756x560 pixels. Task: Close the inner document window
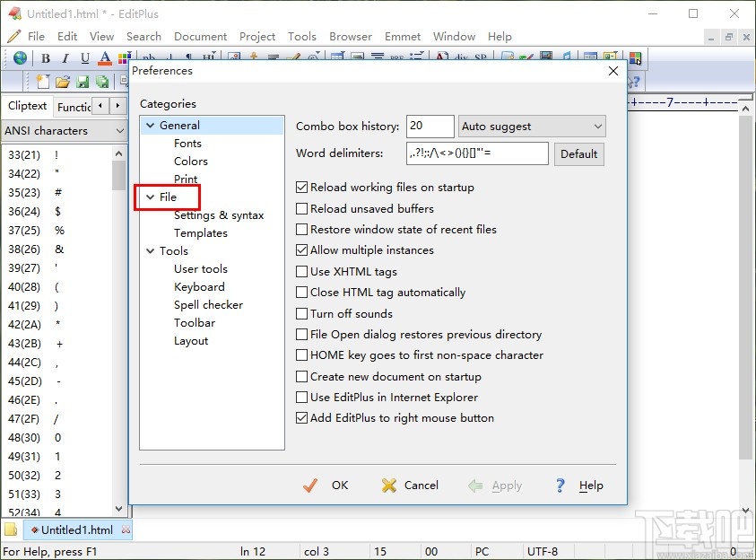pos(746,37)
